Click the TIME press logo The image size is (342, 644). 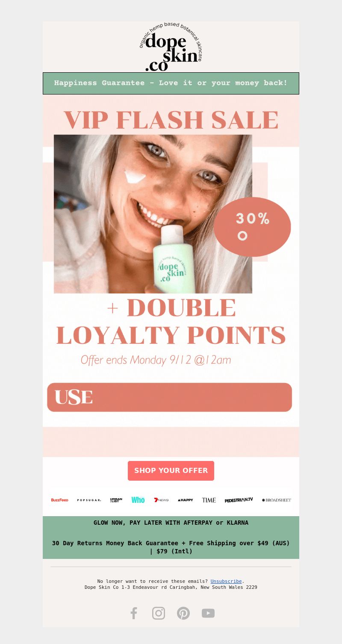click(x=209, y=500)
